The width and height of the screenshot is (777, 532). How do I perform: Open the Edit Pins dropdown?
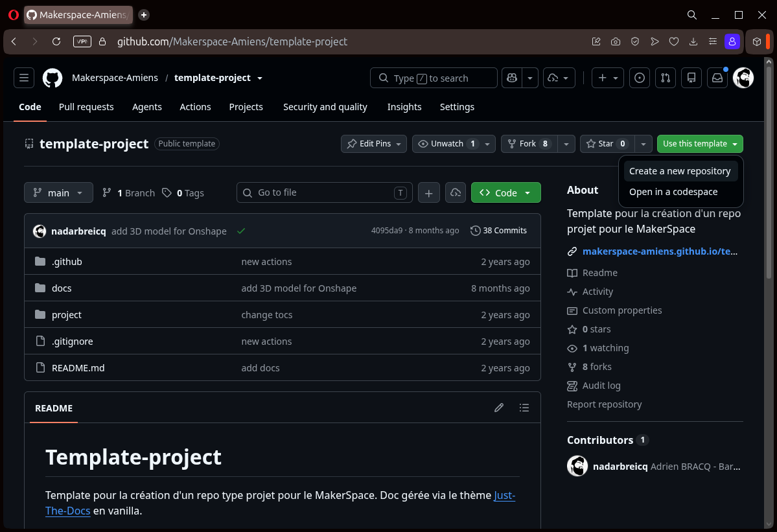click(374, 144)
